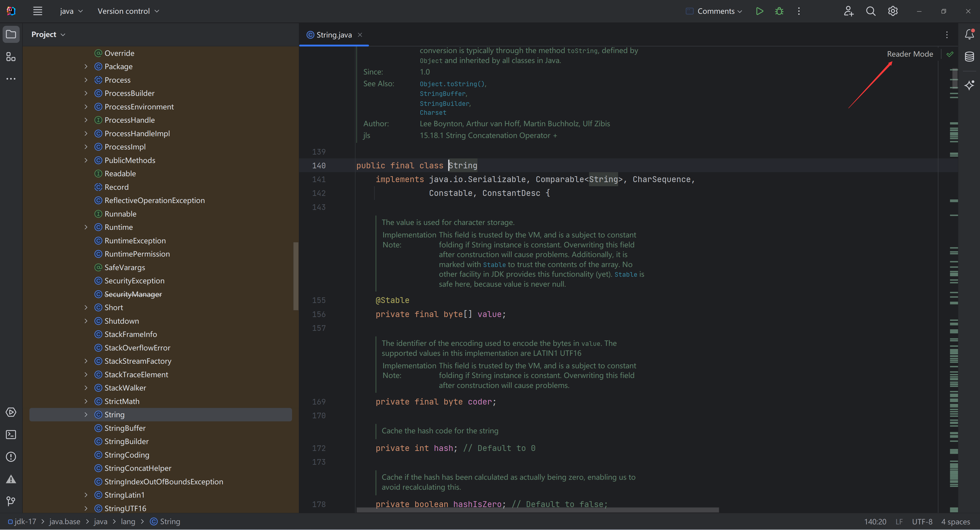Follow the Charset See Also link

pos(433,112)
